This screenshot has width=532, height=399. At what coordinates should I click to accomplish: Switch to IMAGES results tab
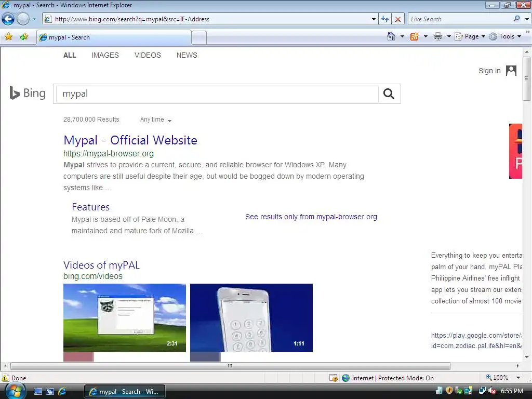[105, 55]
